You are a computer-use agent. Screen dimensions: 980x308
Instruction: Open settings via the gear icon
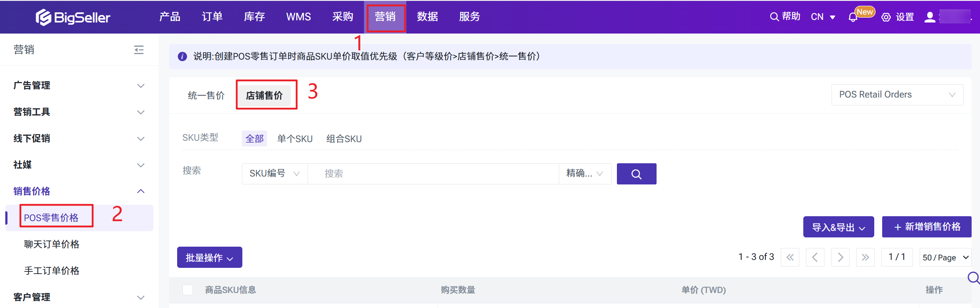(886, 17)
